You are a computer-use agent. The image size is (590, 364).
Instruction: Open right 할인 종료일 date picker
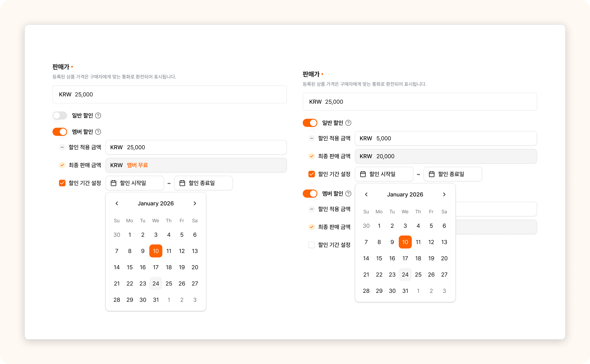[453, 174]
